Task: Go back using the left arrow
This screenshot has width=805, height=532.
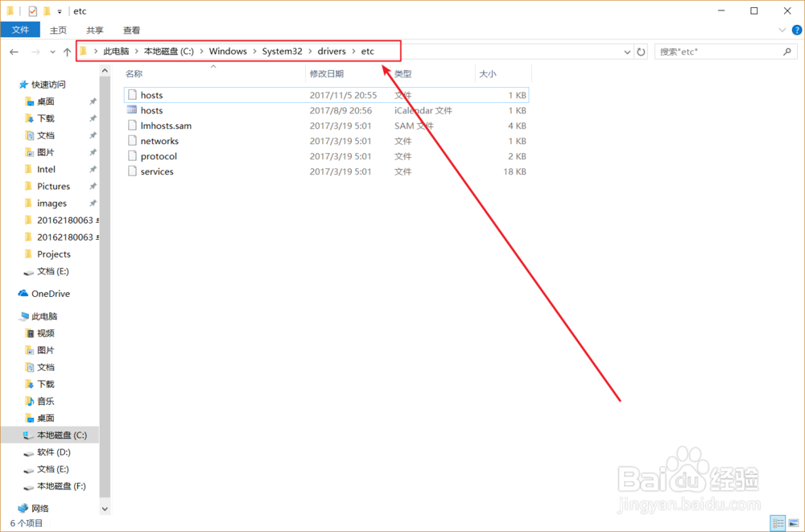Action: click(14, 52)
